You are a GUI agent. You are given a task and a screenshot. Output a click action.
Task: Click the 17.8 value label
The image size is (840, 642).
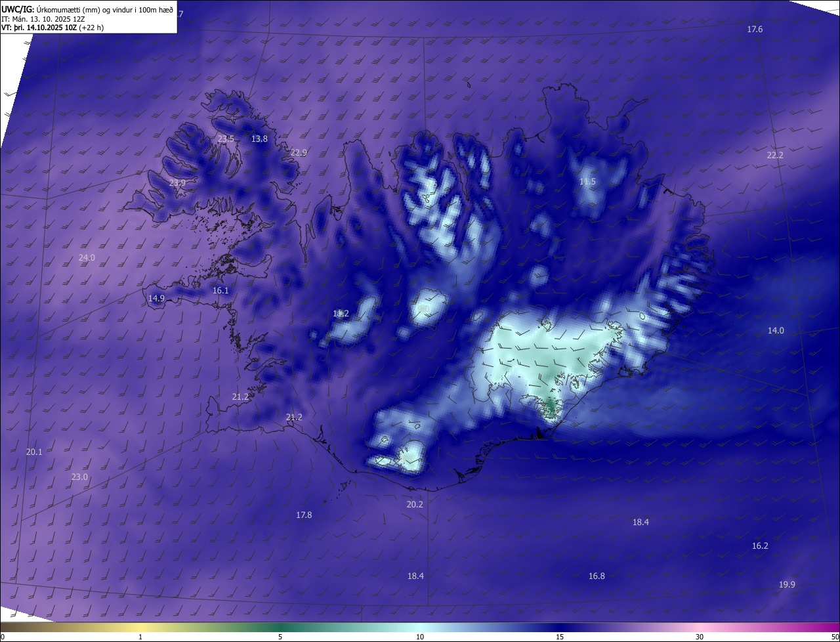pyautogui.click(x=304, y=515)
